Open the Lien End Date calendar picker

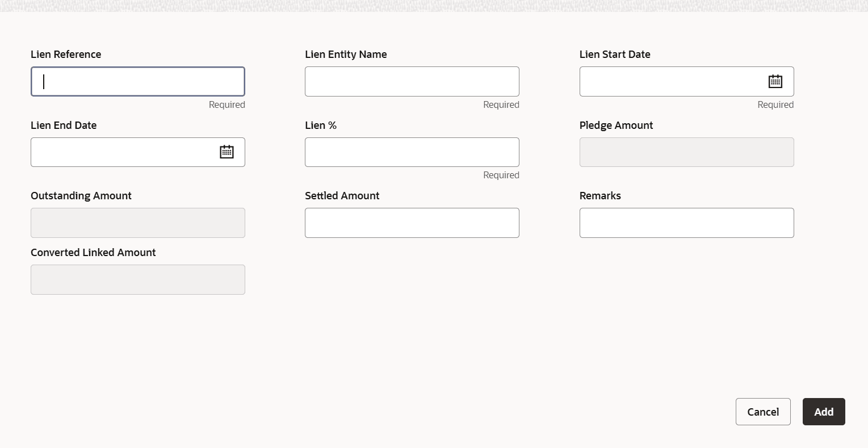click(x=227, y=152)
